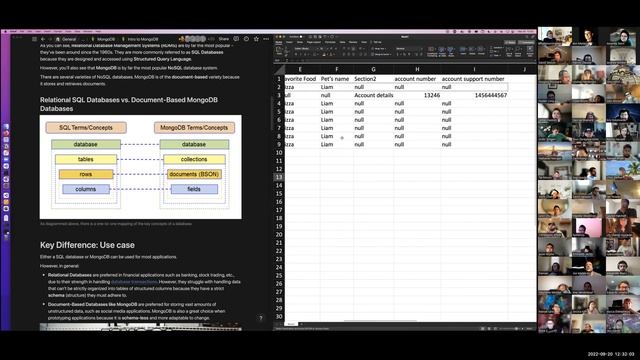
Task: Select the cell containing 1456444567
Action: tap(474, 95)
